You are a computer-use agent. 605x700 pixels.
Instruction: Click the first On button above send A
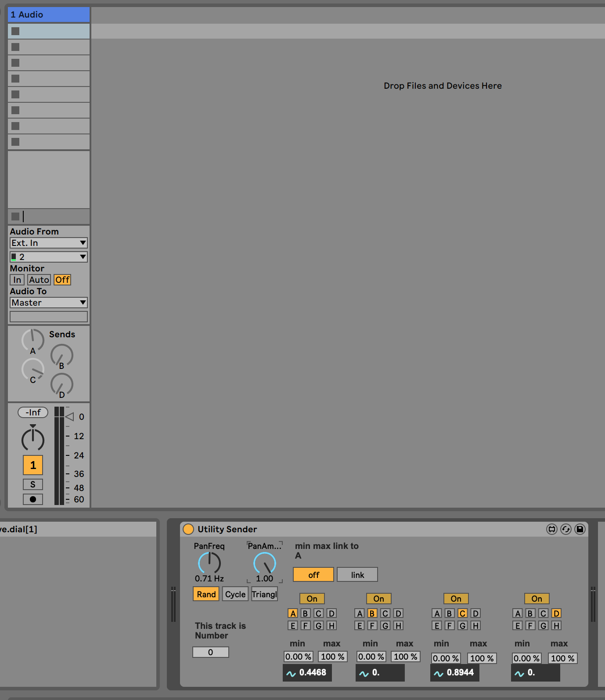[x=312, y=599]
